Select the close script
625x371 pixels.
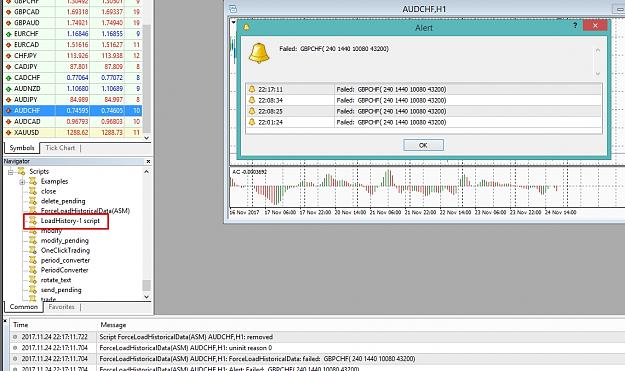pos(48,191)
